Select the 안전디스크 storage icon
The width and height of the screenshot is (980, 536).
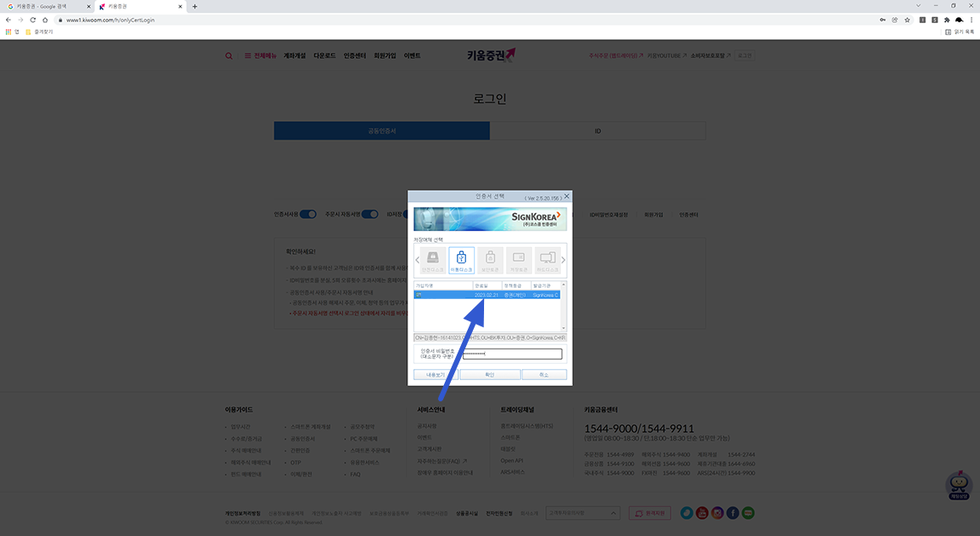433,260
